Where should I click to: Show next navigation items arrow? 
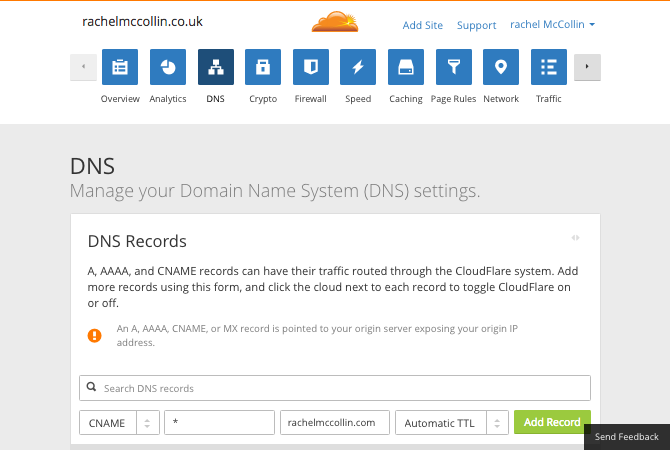point(587,67)
